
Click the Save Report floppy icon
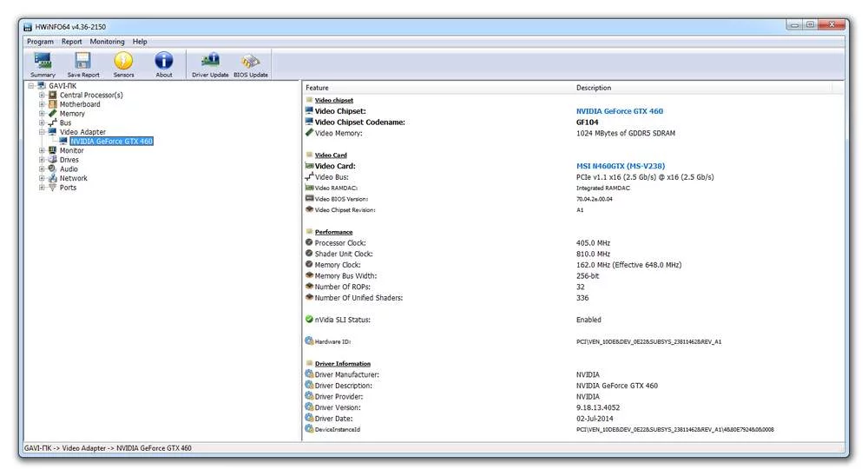tap(83, 62)
